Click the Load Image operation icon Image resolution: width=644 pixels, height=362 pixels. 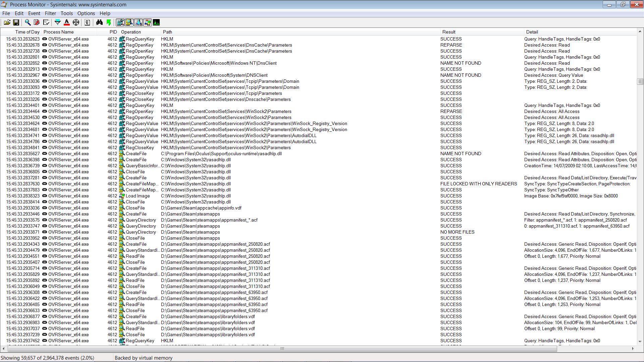122,196
